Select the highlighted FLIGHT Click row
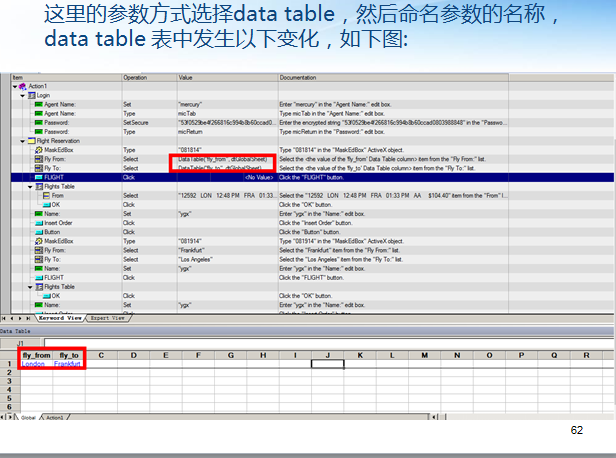 pyautogui.click(x=312, y=178)
